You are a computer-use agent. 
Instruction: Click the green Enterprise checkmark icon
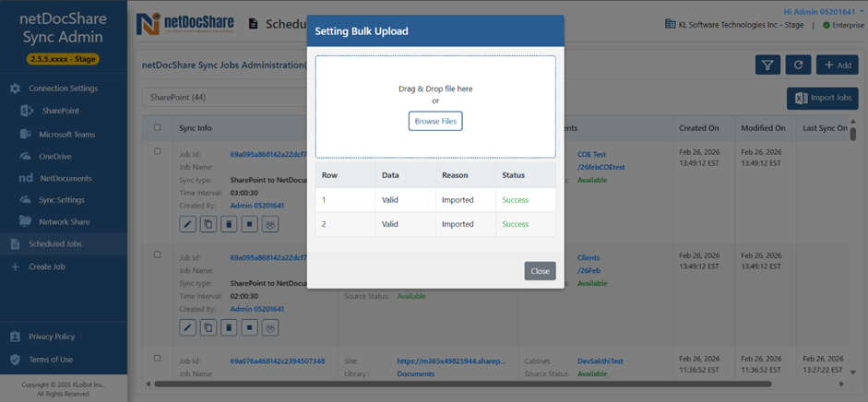(x=826, y=25)
